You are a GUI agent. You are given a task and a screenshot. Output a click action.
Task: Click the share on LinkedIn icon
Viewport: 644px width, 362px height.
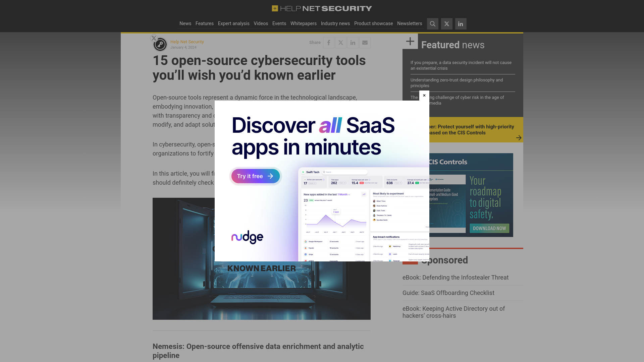[353, 43]
